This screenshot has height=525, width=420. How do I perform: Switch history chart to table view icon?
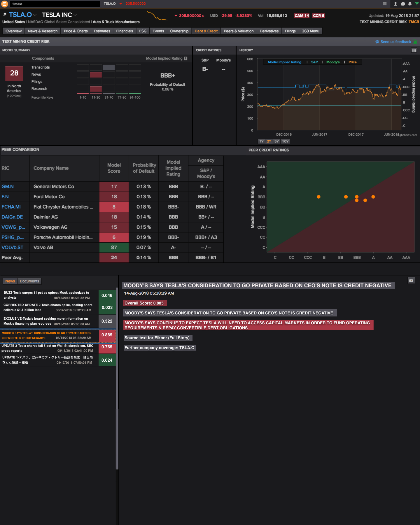(414, 50)
